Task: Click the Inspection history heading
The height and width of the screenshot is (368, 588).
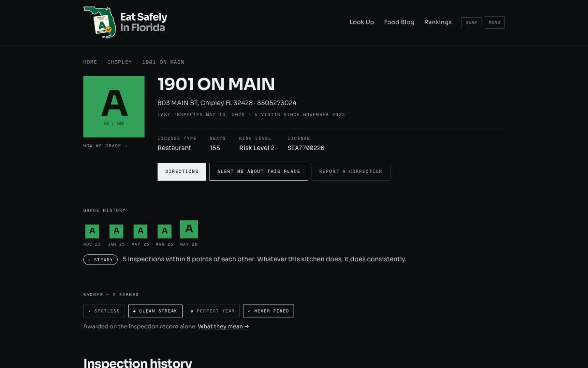Action: point(138,363)
